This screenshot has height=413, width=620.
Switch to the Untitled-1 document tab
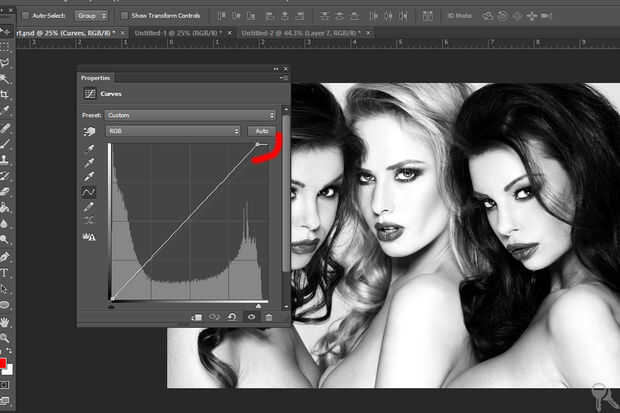[x=177, y=33]
